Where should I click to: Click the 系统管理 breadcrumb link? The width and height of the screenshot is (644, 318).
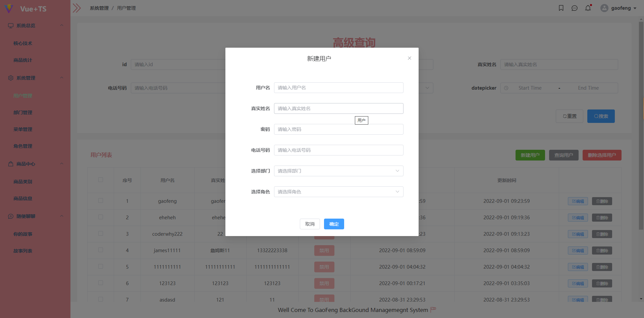point(99,8)
